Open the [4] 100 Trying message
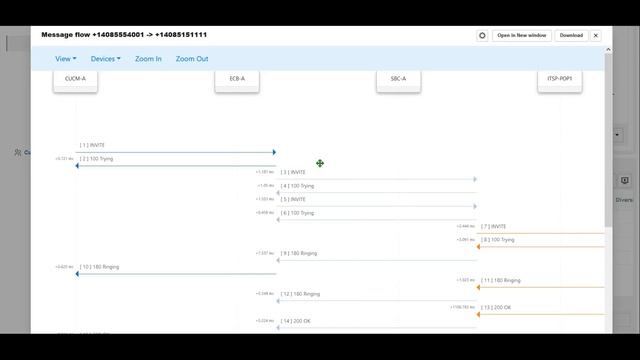This screenshot has height=360, width=640. (297, 186)
